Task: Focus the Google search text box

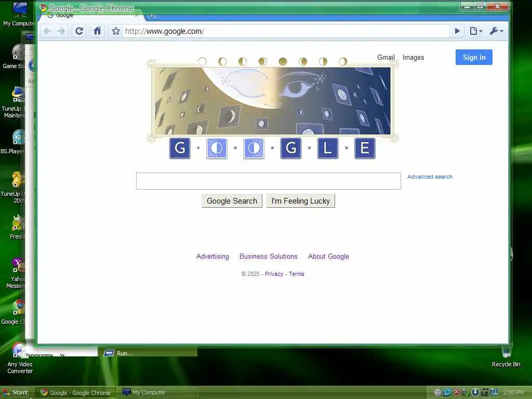Action: (269, 181)
